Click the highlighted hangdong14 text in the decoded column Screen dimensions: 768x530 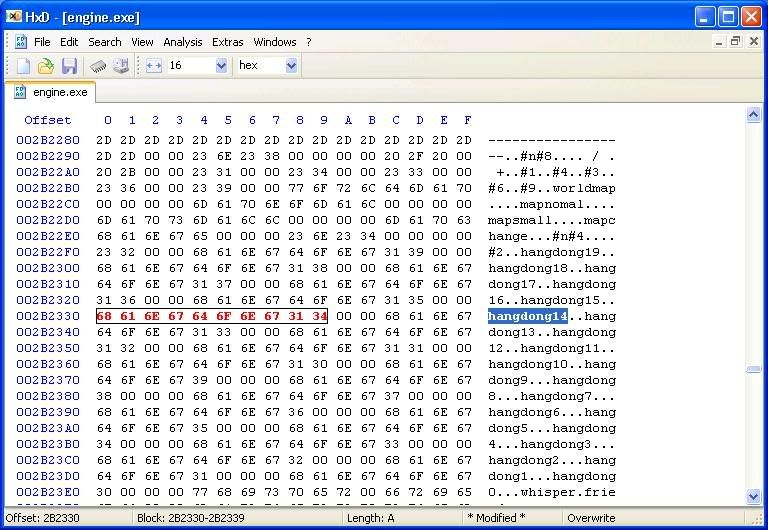527,316
